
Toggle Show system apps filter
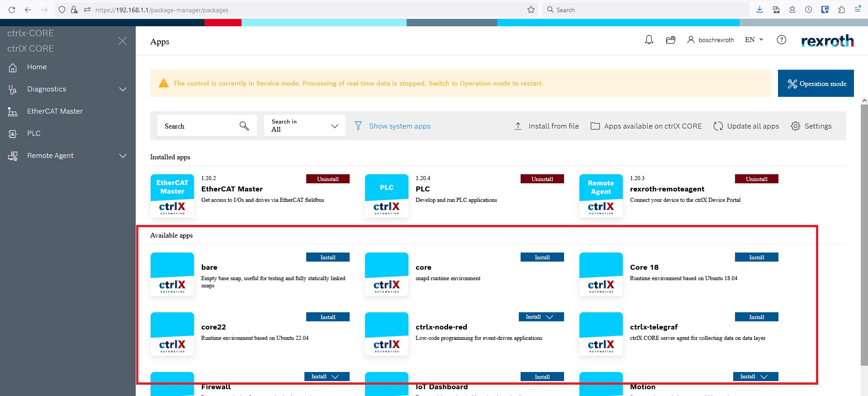(x=392, y=126)
